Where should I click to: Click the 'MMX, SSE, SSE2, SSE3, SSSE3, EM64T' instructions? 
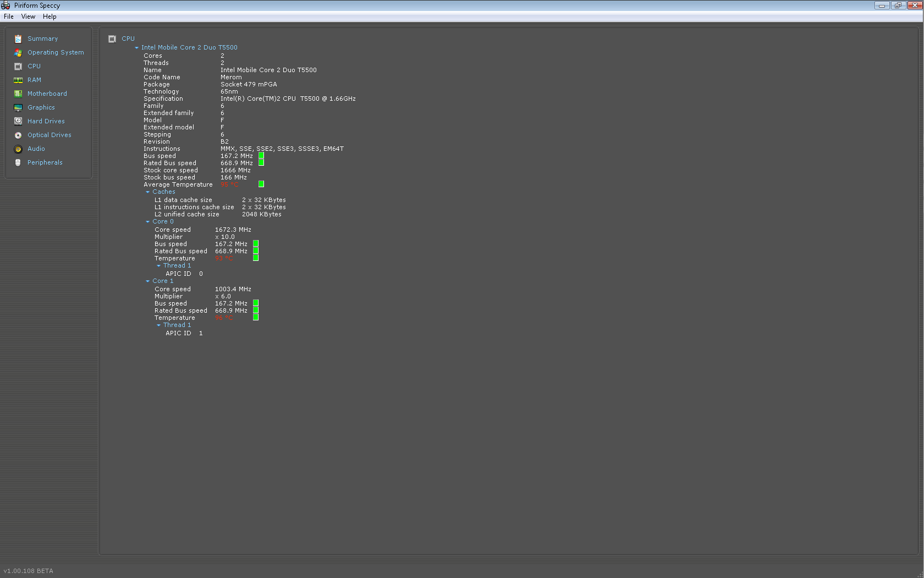tap(282, 149)
